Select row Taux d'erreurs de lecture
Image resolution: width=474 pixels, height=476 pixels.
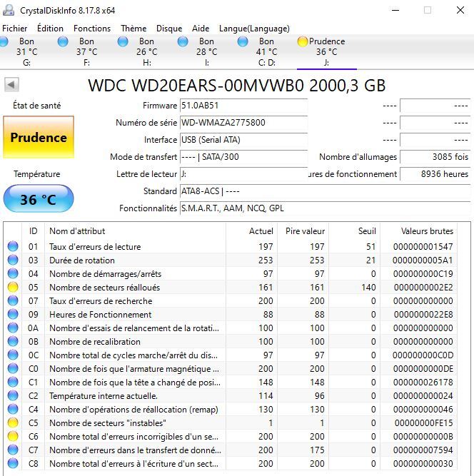click(230, 246)
